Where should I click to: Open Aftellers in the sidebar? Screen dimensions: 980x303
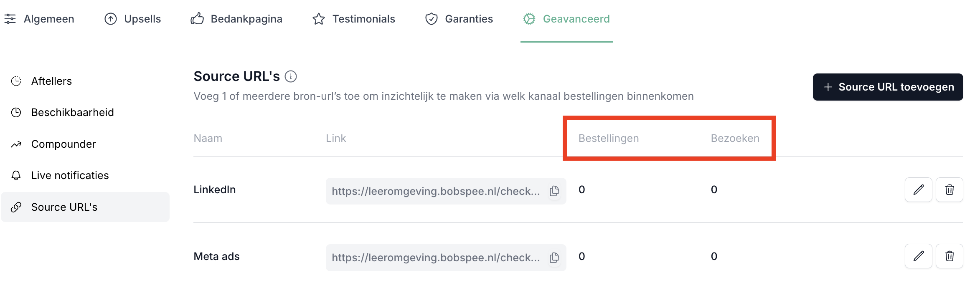51,81
